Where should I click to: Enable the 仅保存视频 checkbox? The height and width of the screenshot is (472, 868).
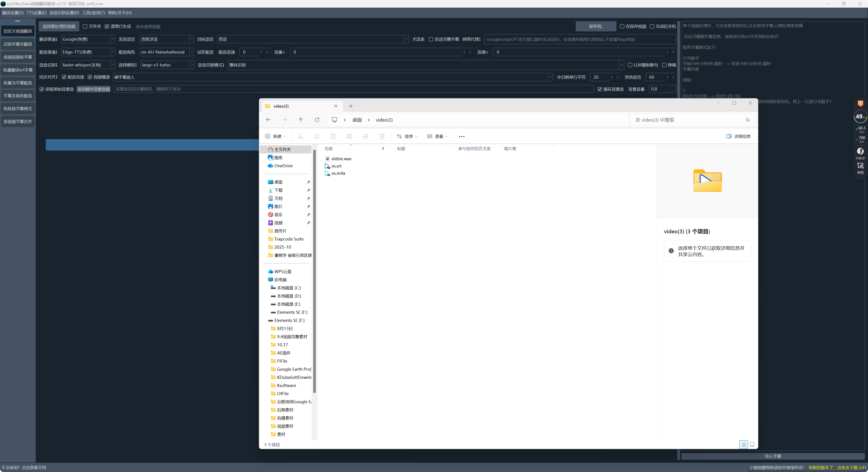point(622,26)
